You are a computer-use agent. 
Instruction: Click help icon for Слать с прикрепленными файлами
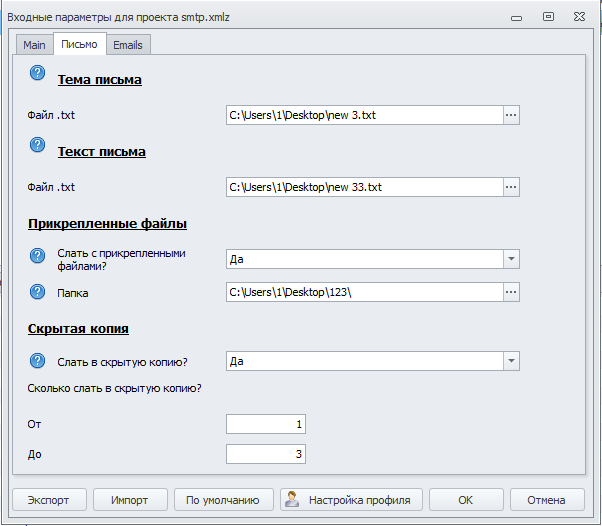[38, 257]
